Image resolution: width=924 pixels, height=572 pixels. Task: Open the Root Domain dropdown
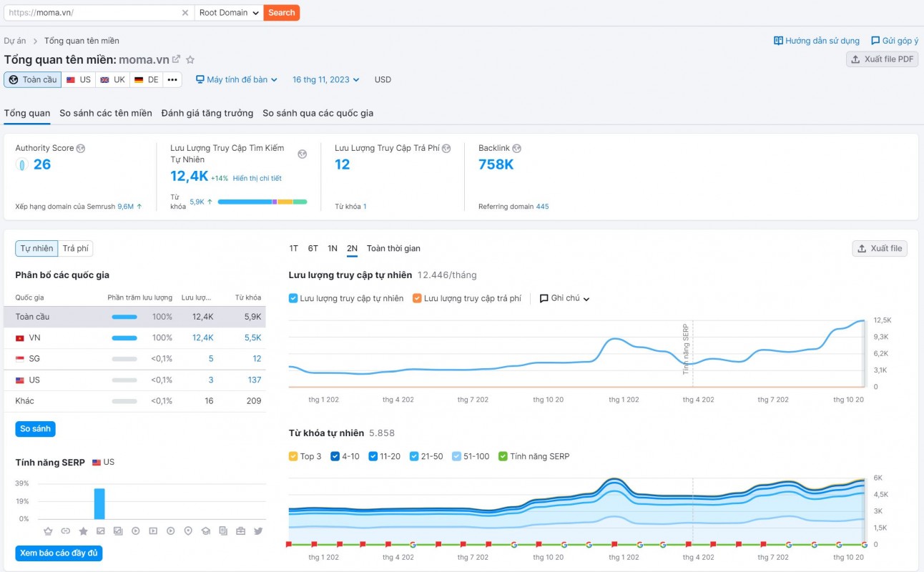[x=229, y=13]
